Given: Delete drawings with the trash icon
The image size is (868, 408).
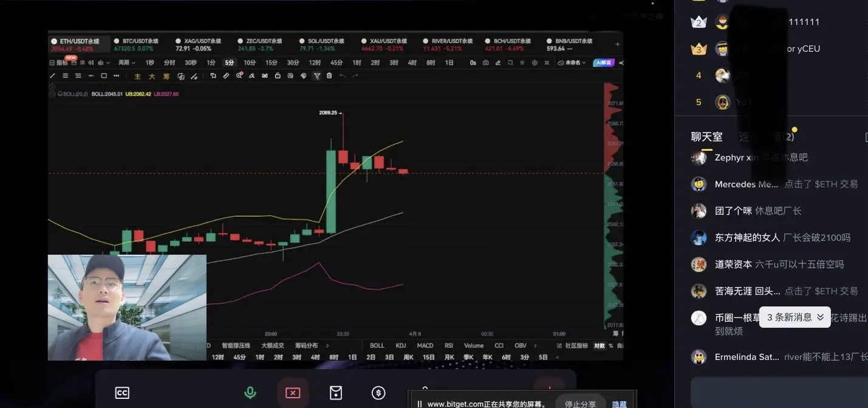Looking at the screenshot, I should pos(329,75).
